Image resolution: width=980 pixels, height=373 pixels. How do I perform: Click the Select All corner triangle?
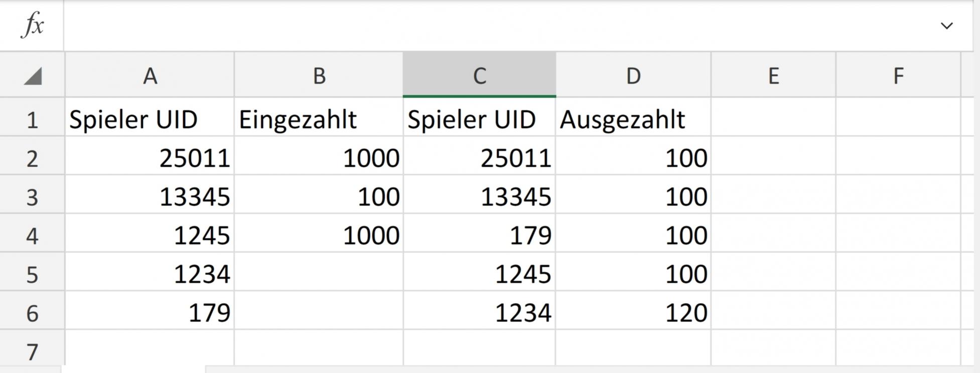33,76
